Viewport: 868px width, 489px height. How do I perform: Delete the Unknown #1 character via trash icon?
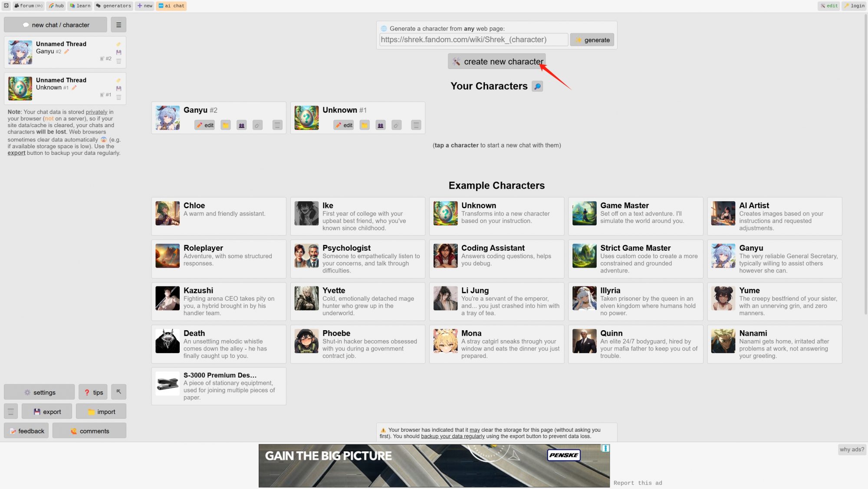(x=416, y=125)
